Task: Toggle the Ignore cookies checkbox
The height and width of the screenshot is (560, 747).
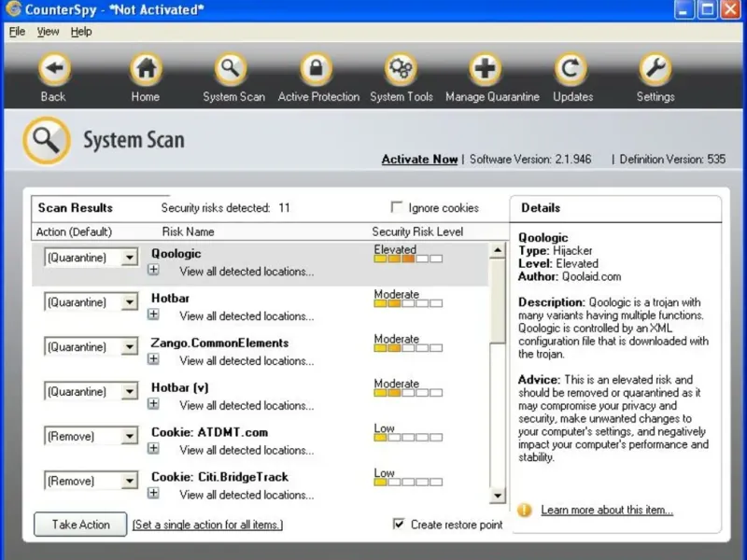Action: 396,207
